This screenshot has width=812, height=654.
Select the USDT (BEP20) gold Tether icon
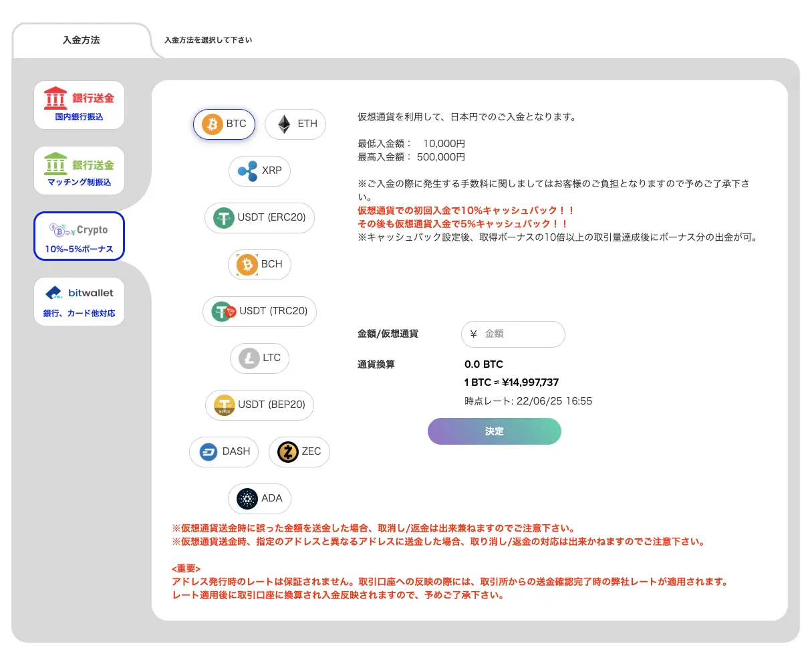pyautogui.click(x=225, y=405)
